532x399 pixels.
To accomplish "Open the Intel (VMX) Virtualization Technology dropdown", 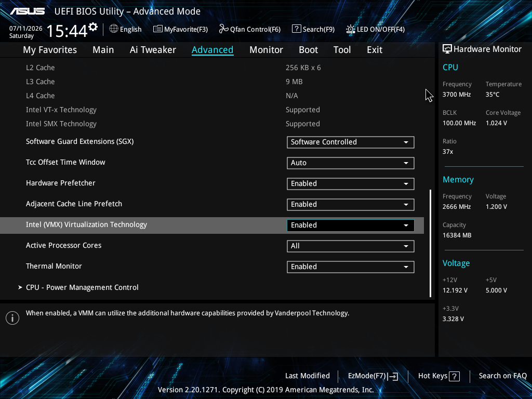I will (351, 225).
